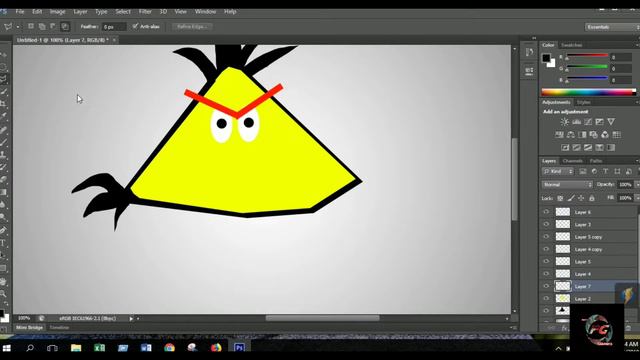Select the Hand tool
The height and width of the screenshot is (360, 640).
[3, 281]
